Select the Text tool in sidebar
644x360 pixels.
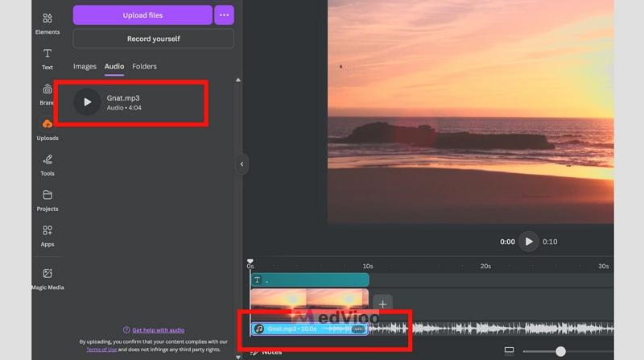(47, 53)
